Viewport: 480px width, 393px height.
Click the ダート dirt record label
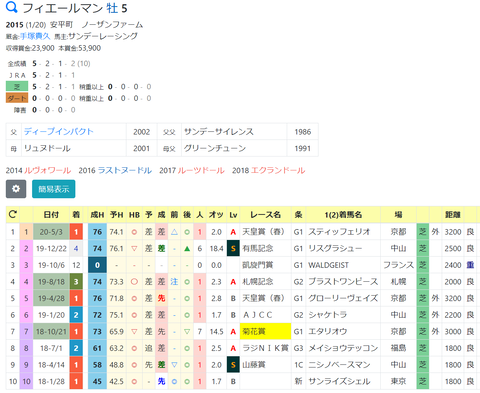[17, 98]
